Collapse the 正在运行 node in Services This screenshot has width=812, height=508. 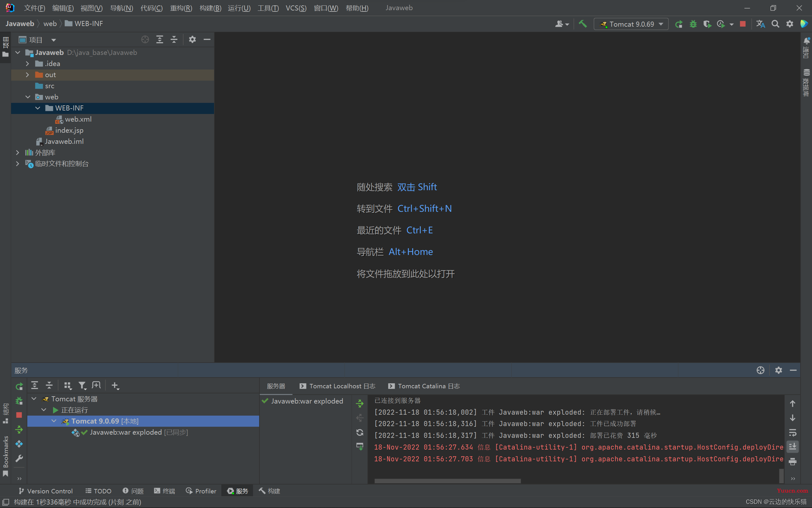click(x=44, y=410)
